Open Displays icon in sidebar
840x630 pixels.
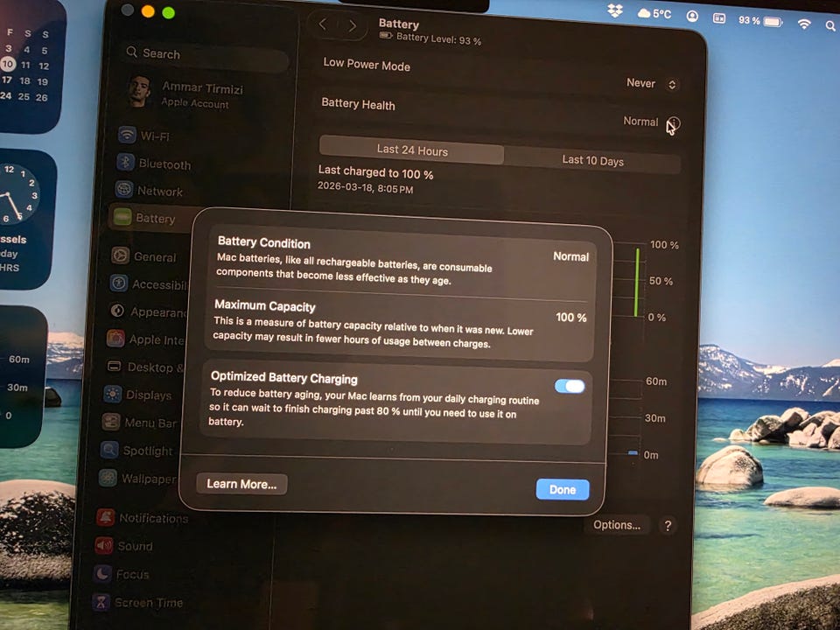point(112,394)
